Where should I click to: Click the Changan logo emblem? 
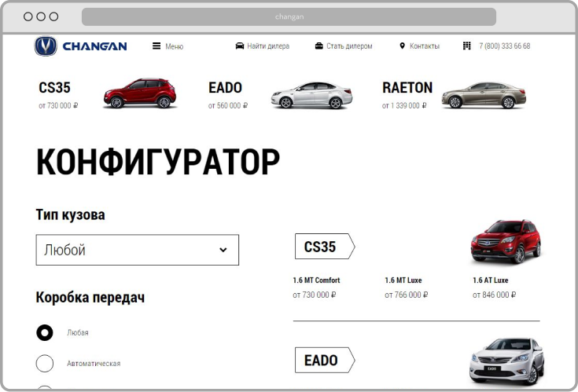[x=46, y=46]
